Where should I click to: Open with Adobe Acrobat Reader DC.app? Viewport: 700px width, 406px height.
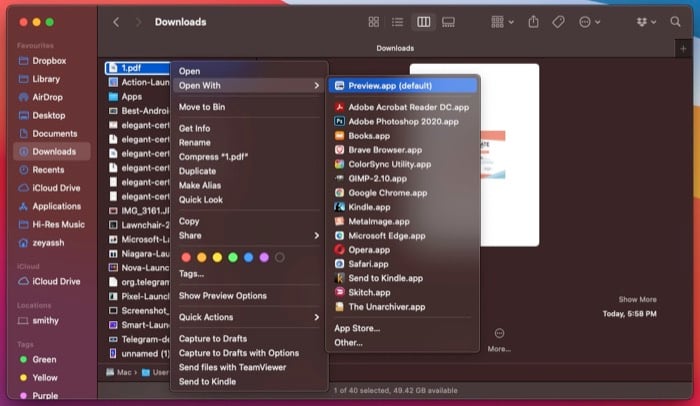[403, 107]
